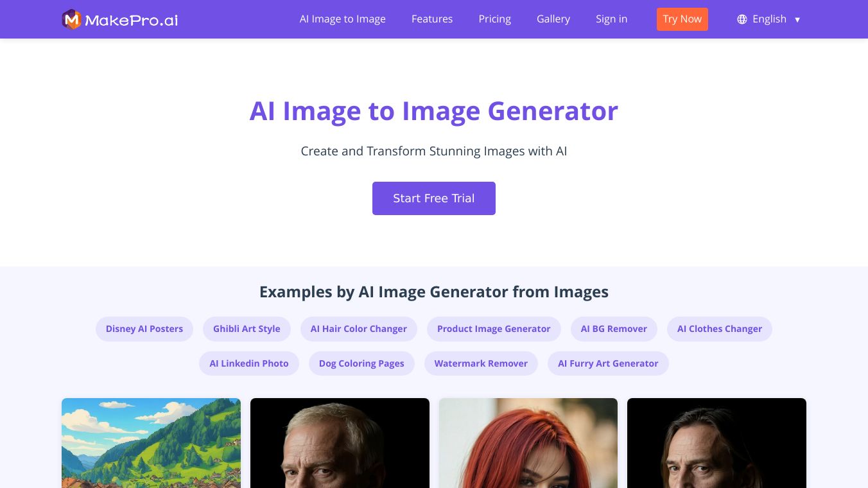Click the Sign in link
The image size is (868, 488).
(x=611, y=19)
